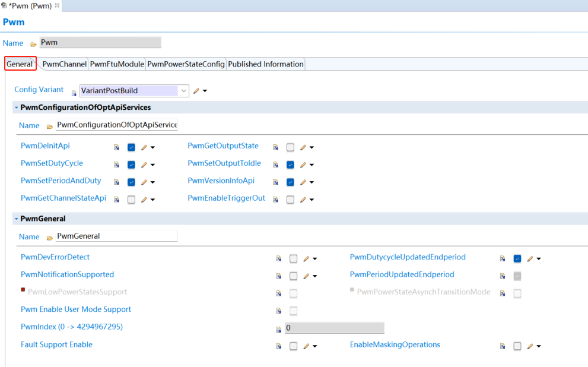Open dropdown arrow beside PwmEnableTriggerOut pencil
The height and width of the screenshot is (367, 588).
tap(312, 200)
